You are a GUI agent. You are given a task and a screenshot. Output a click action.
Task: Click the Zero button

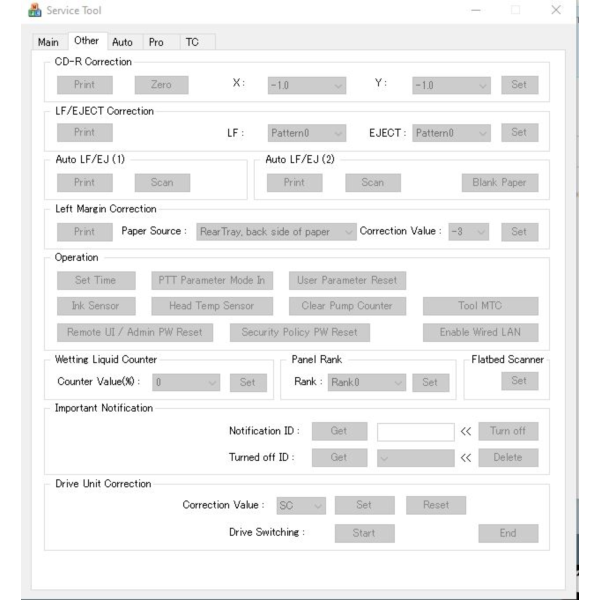[161, 85]
